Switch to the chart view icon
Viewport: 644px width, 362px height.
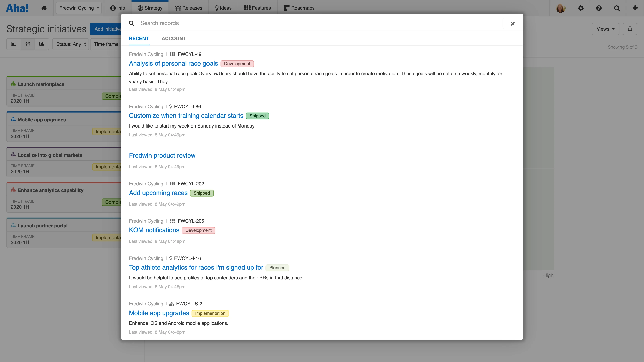click(x=28, y=44)
